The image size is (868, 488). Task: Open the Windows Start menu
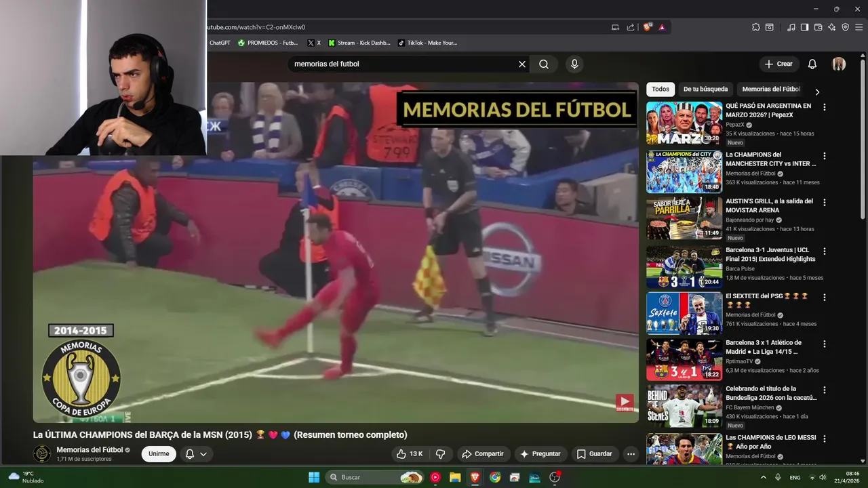point(314,477)
